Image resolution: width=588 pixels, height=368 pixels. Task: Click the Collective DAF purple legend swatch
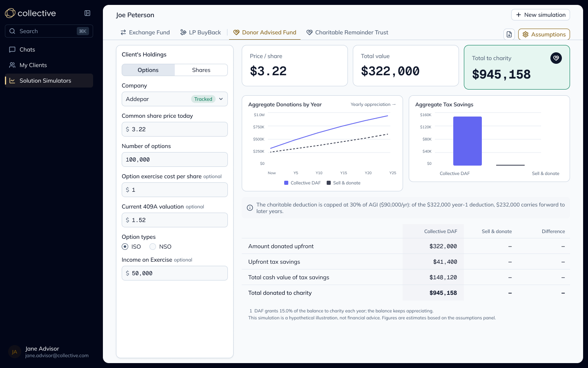coord(286,183)
